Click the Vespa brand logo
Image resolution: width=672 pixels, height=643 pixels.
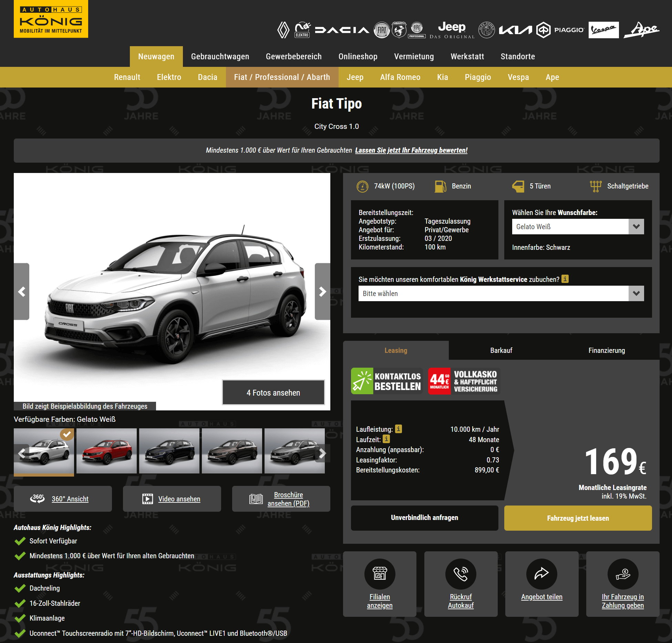603,30
